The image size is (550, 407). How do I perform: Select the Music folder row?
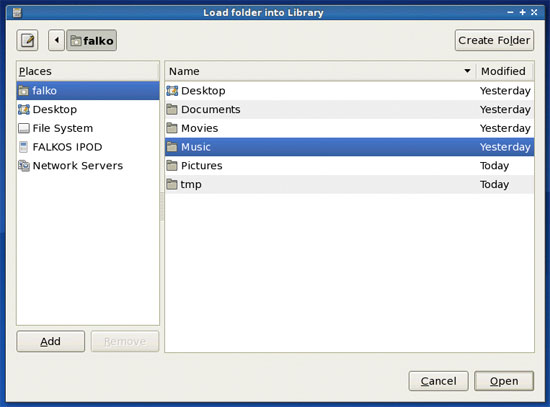349,147
